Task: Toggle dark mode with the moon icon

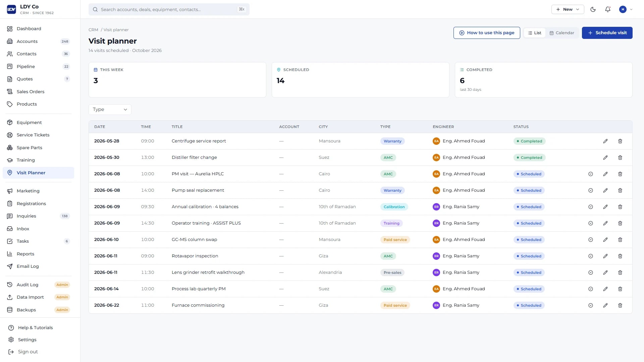Action: coord(593,9)
